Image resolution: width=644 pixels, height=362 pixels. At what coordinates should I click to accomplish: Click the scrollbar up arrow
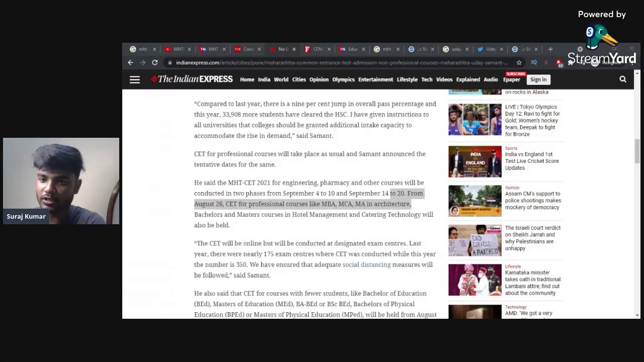[x=637, y=73]
